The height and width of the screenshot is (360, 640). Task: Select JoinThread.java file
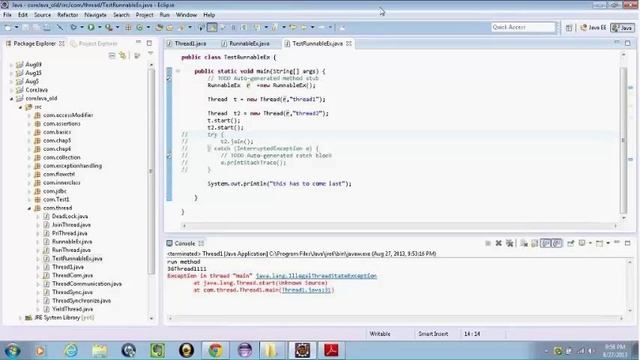click(x=71, y=225)
